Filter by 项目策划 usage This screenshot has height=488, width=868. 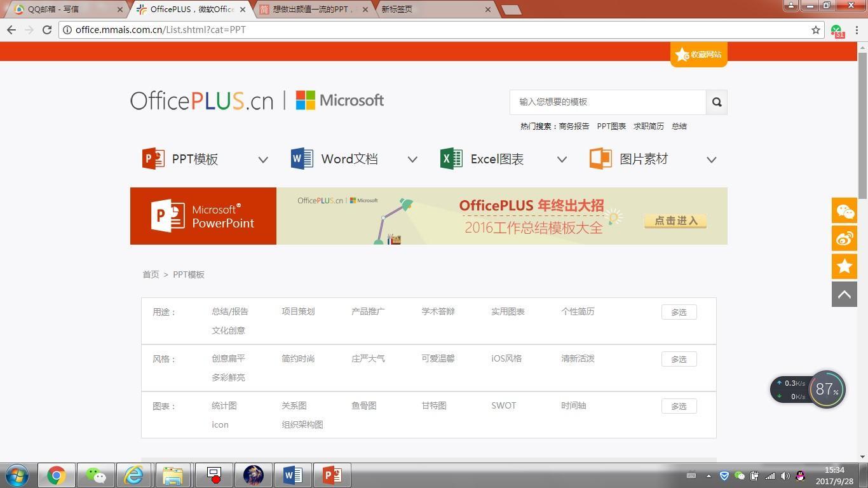298,311
